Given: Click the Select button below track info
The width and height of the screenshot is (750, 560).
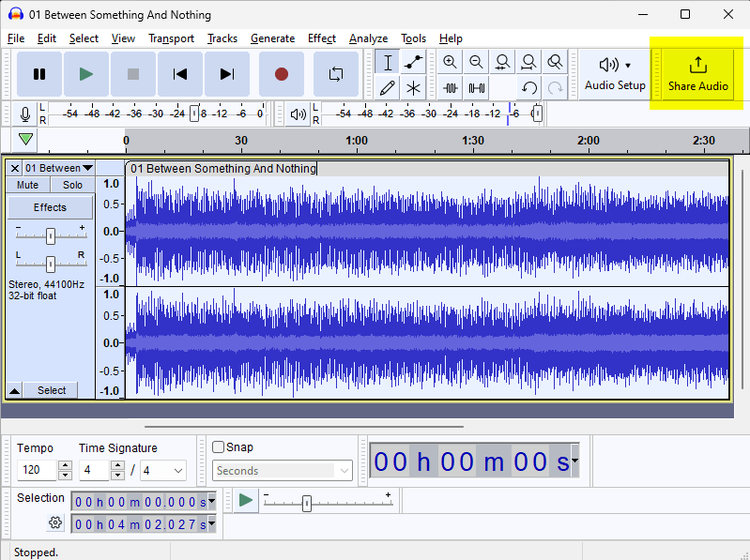Looking at the screenshot, I should click(x=52, y=390).
